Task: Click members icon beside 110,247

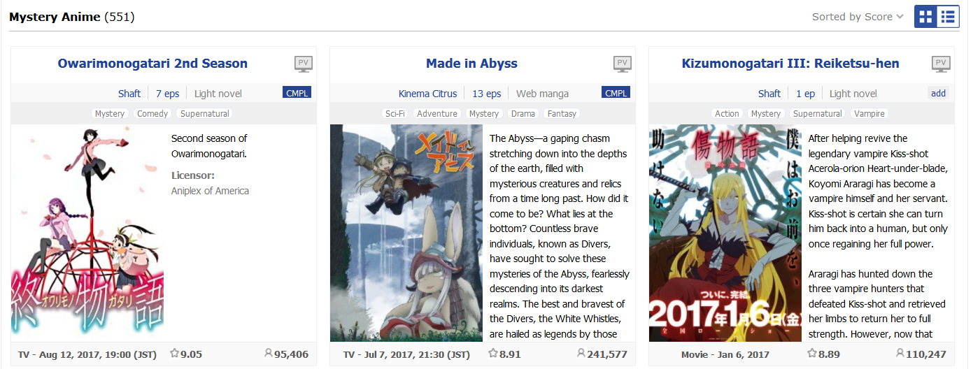Action: tap(900, 354)
